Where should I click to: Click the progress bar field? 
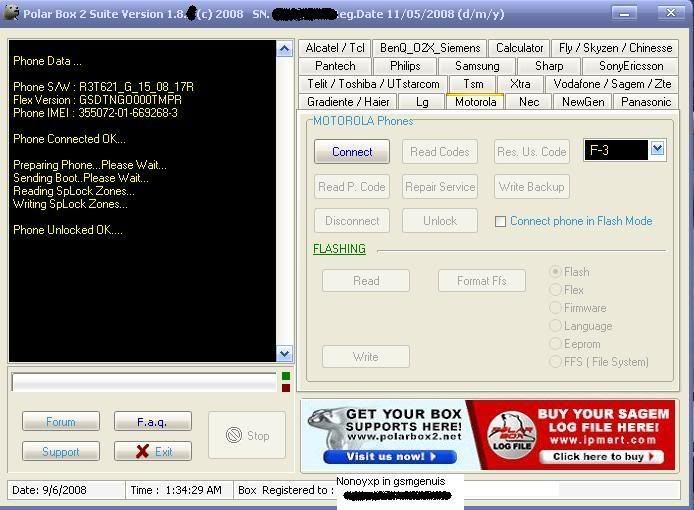click(144, 382)
